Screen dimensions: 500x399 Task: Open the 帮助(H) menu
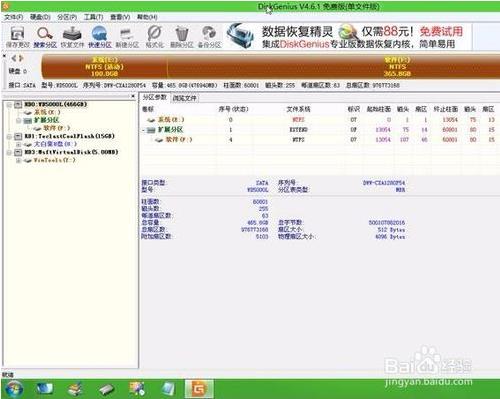point(147,17)
